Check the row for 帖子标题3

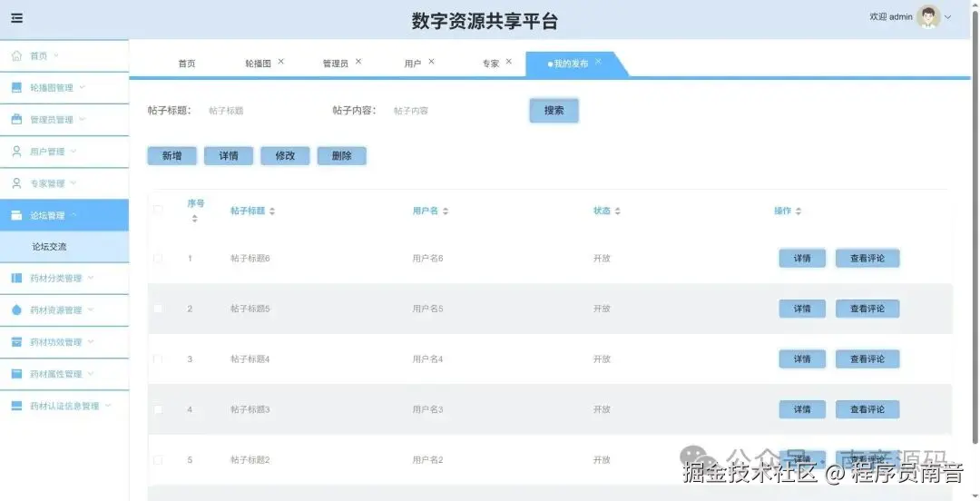[x=158, y=409]
